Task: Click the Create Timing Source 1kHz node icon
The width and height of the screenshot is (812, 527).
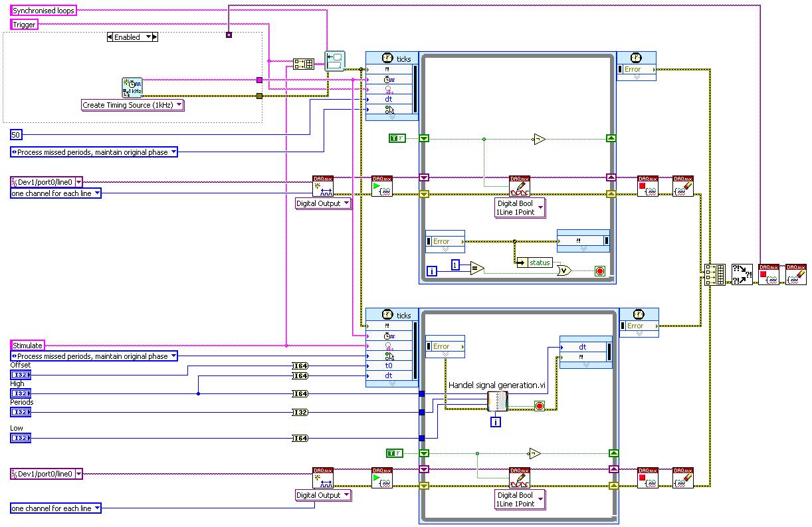Action: (x=132, y=88)
